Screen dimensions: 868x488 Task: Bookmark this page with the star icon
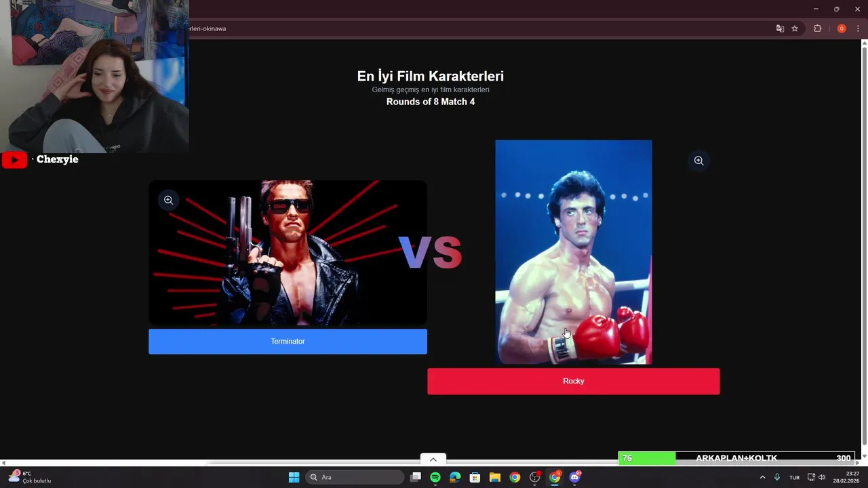point(795,28)
